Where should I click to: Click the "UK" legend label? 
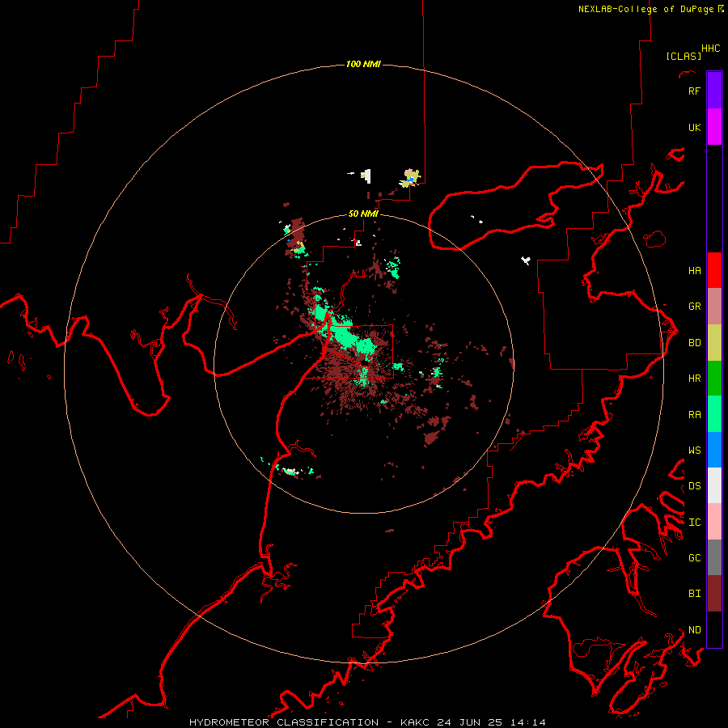(x=694, y=127)
